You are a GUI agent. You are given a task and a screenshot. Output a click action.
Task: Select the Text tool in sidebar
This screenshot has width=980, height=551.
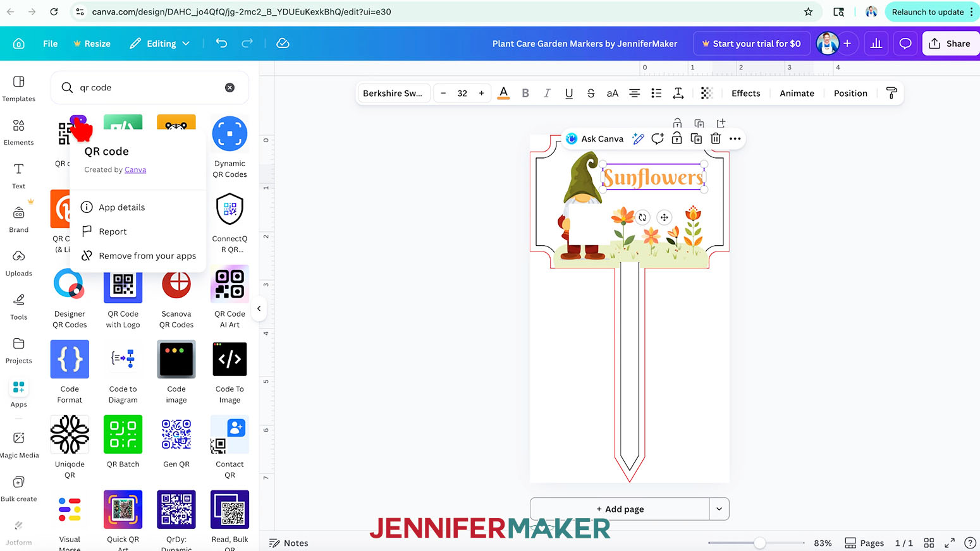[19, 176]
